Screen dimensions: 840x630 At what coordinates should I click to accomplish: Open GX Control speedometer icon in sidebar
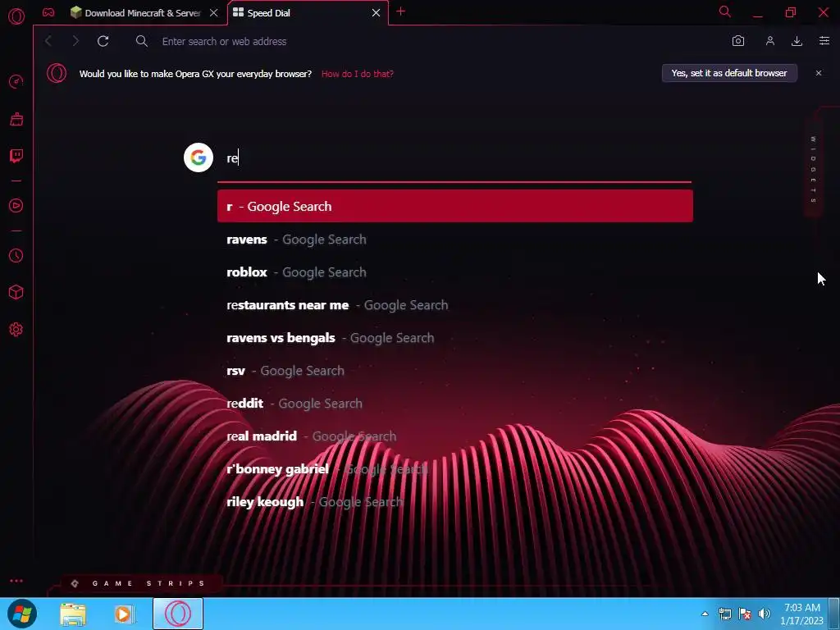coord(16,81)
